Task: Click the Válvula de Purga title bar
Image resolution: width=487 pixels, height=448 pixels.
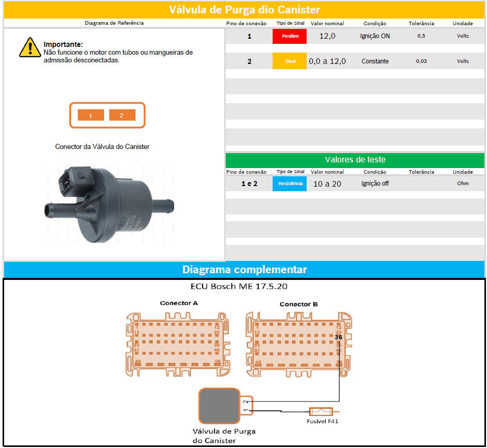Action: click(x=244, y=10)
